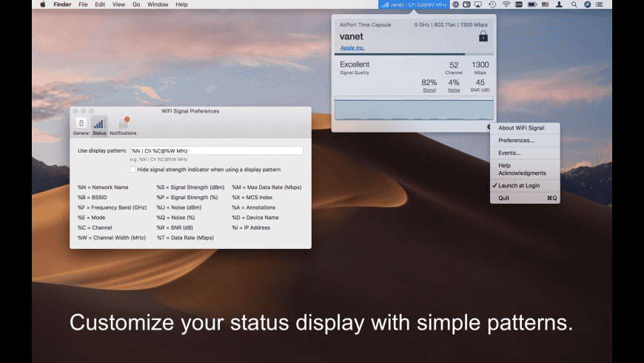Open the Window menu
Image resolution: width=644 pixels, height=363 pixels.
coord(158,4)
